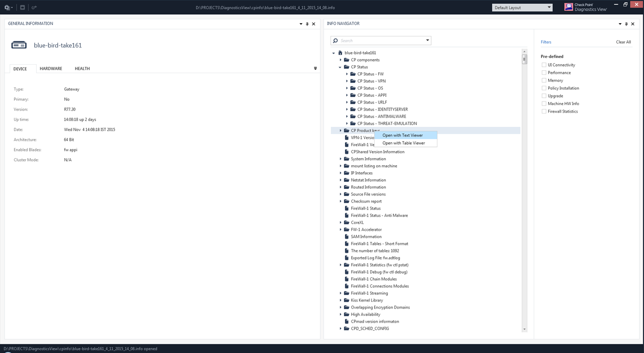Click folder icon of CP Status - VPN
Screen dimensions: 644x353
coord(353,81)
